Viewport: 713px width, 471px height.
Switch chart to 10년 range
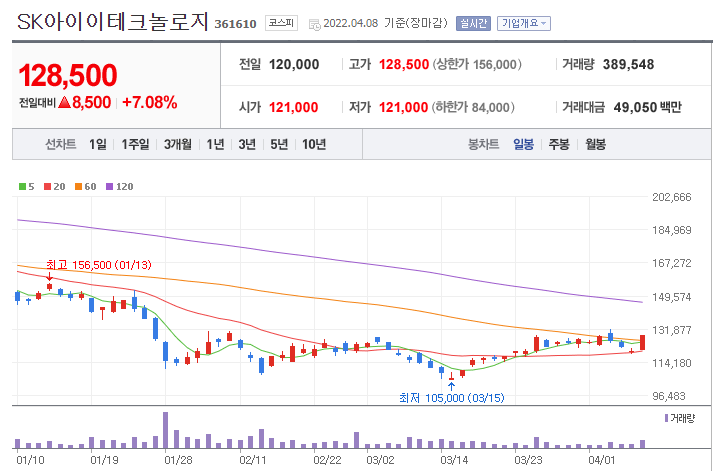[314, 145]
